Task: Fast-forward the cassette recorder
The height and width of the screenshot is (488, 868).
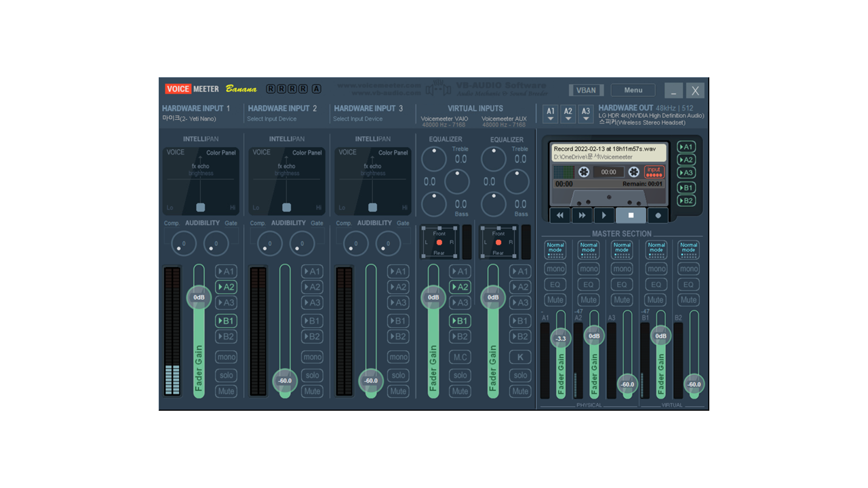Action: (x=582, y=216)
